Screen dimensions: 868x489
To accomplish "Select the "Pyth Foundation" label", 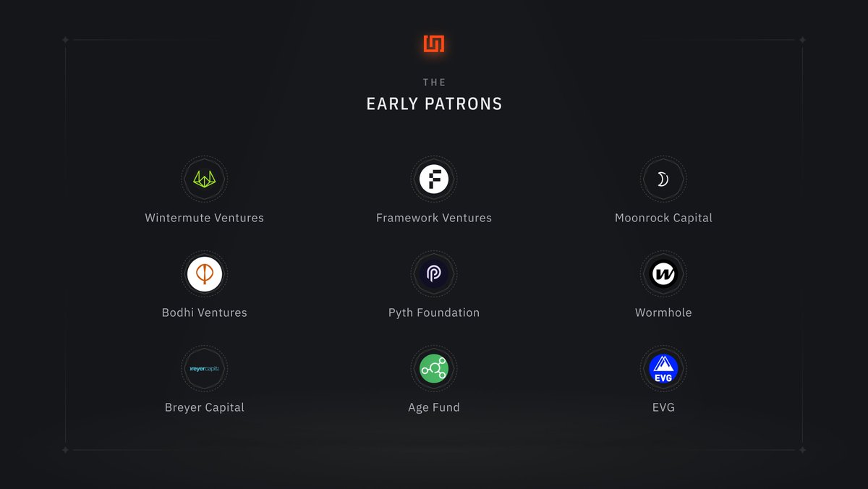I will click(x=434, y=312).
